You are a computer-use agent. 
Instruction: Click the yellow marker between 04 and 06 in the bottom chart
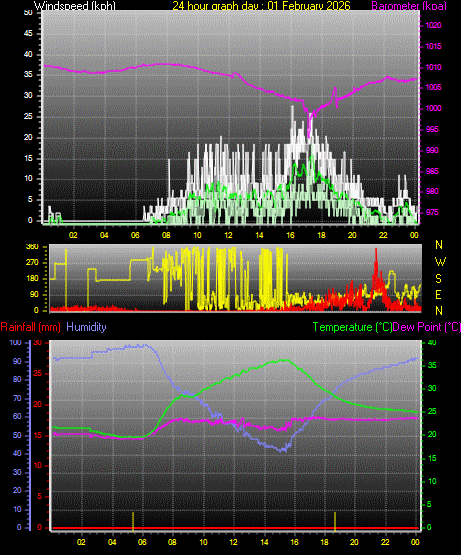pos(133,521)
